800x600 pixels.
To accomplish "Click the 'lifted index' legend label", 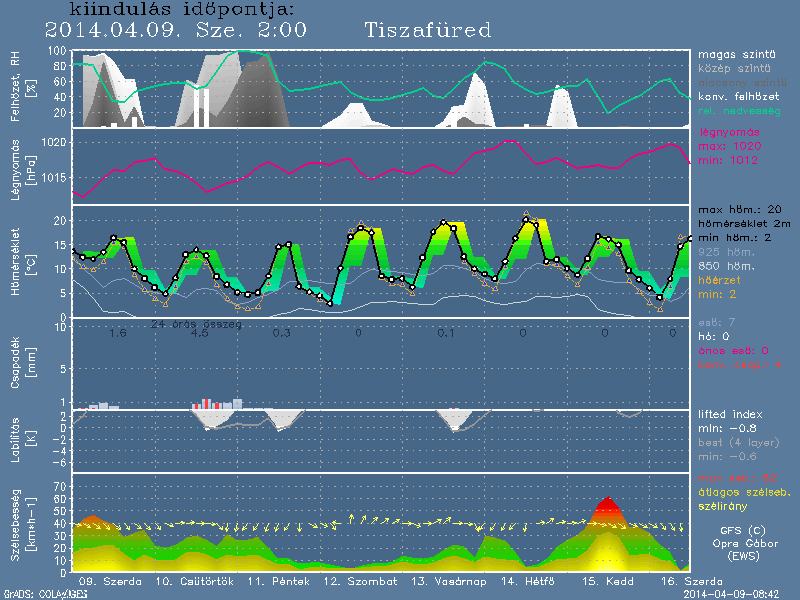I will tap(730, 413).
